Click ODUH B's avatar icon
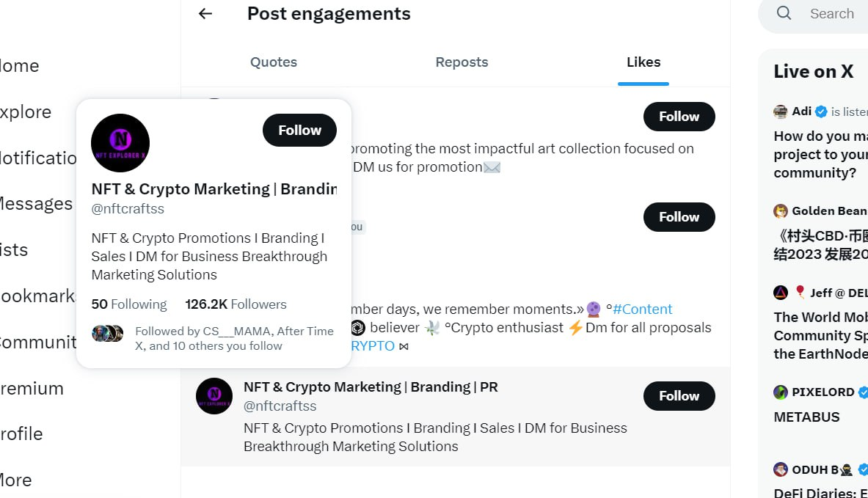This screenshot has height=498, width=868. point(781,469)
